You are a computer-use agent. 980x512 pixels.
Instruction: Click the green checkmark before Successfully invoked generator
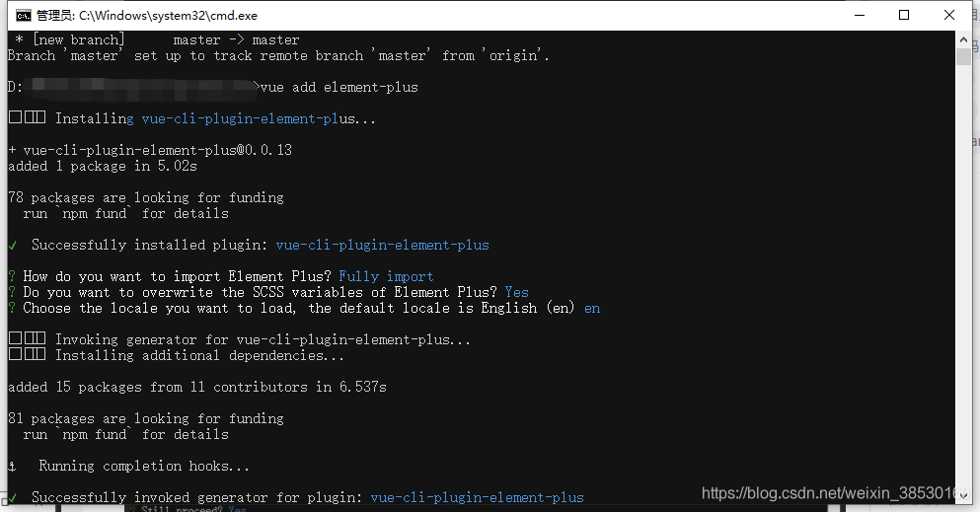(x=12, y=497)
